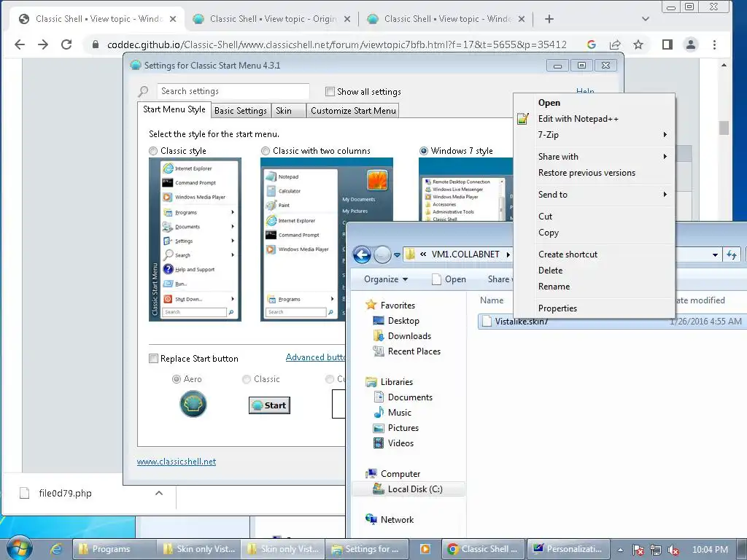
Task: Select the Vistalike.skin7 file icon
Action: pyautogui.click(x=487, y=322)
